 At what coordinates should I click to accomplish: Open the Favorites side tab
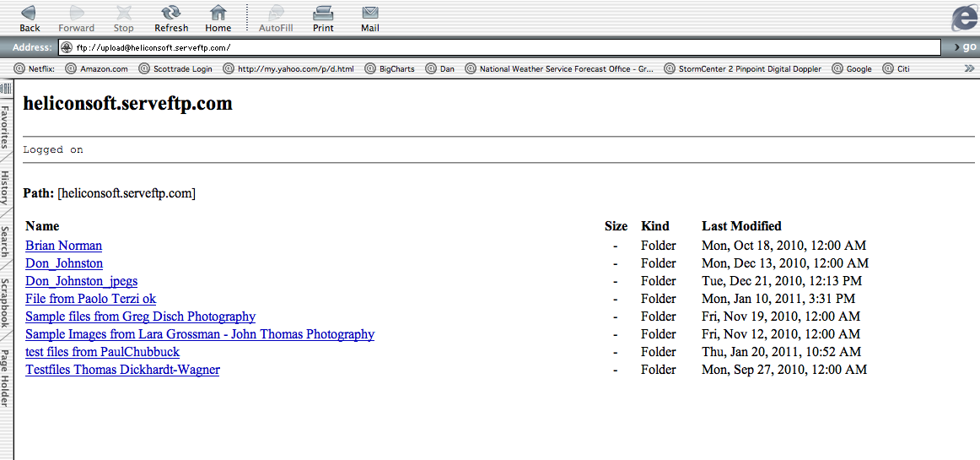coord(6,127)
